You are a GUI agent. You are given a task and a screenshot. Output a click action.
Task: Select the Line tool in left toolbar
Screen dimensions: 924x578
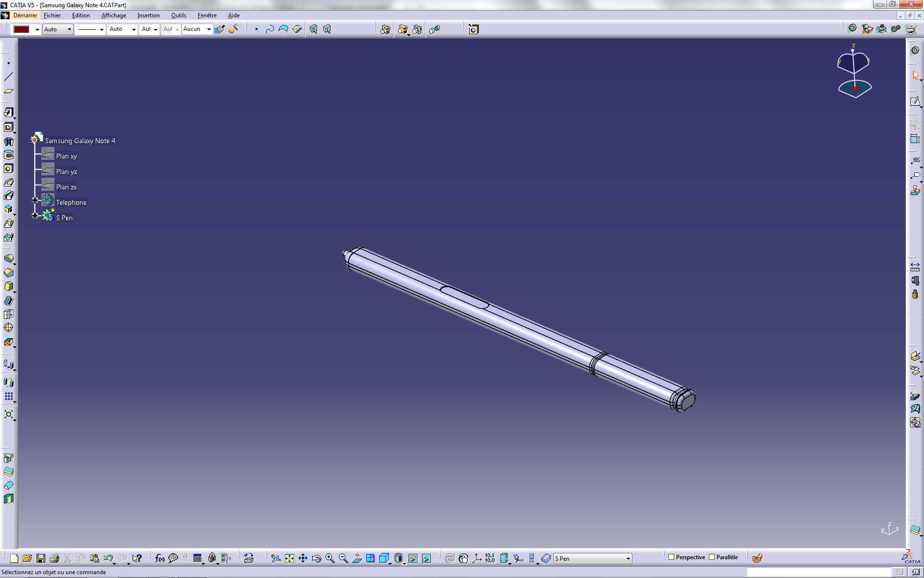(9, 77)
